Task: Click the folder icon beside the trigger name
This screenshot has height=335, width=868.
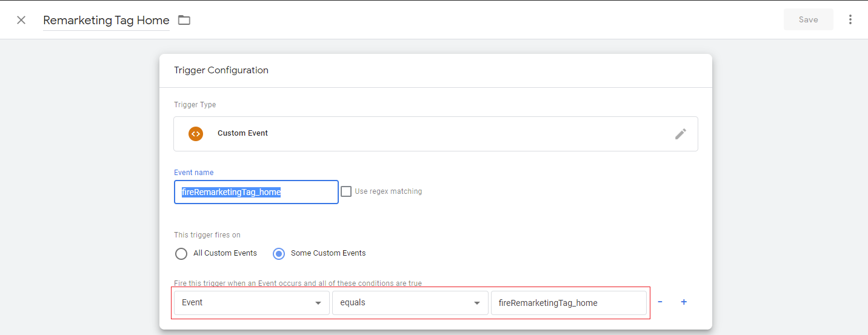Action: coord(184,20)
